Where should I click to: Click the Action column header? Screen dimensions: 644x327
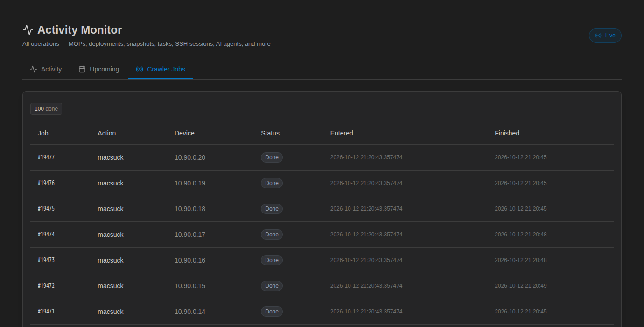pyautogui.click(x=107, y=133)
